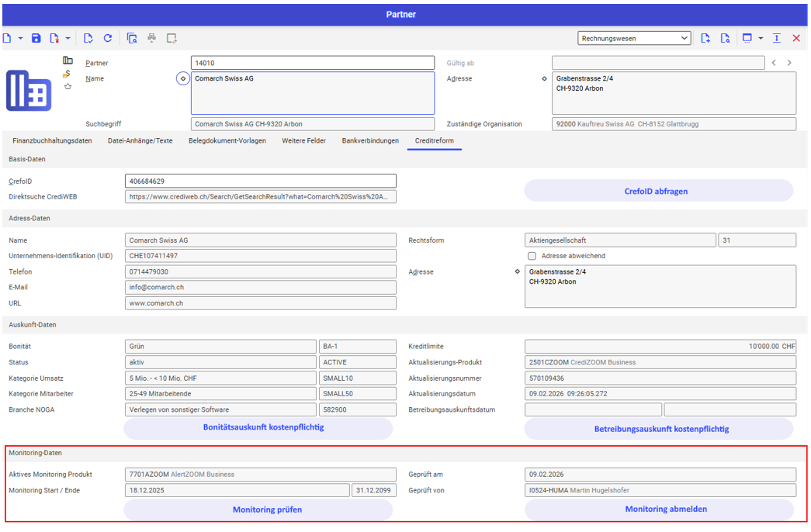Click the next record right arrow
Viewport: 811px width, 532px height.
[x=789, y=63]
